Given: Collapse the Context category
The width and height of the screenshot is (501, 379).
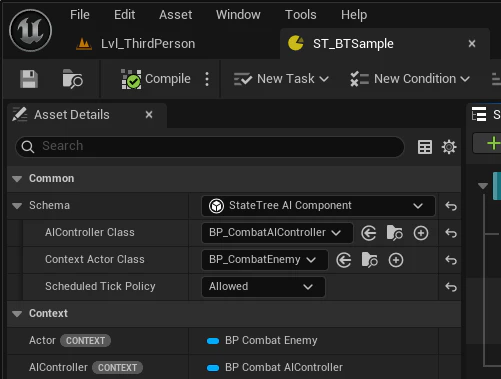Looking at the screenshot, I should click(x=17, y=314).
